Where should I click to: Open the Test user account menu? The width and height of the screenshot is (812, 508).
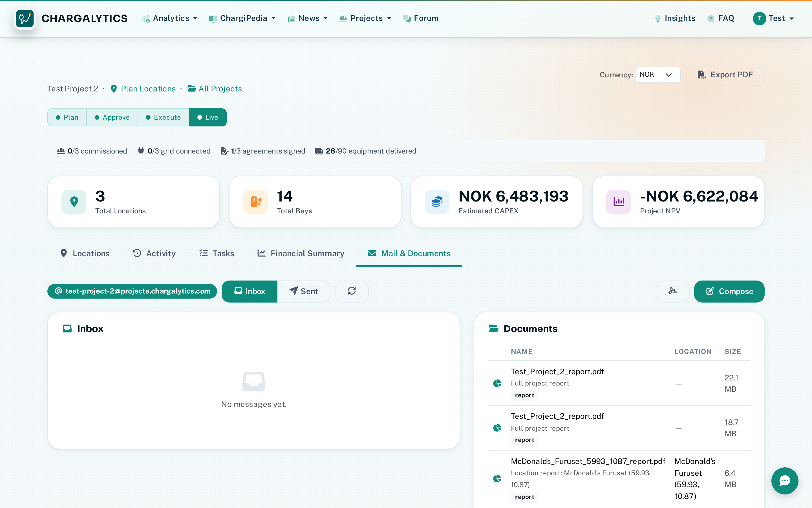click(x=774, y=18)
